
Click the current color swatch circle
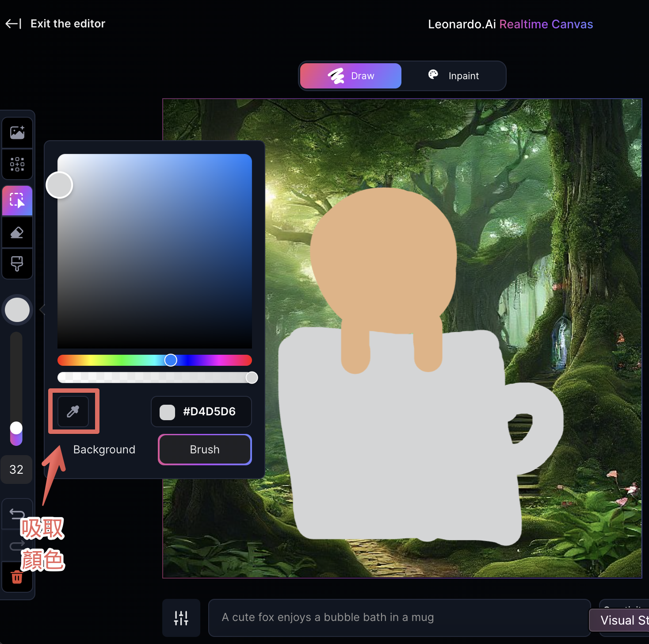(x=17, y=310)
